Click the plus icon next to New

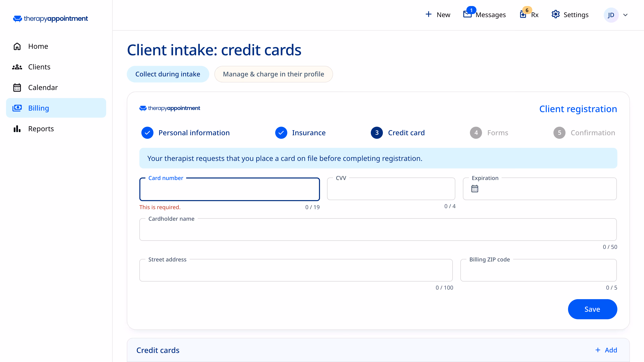428,14
